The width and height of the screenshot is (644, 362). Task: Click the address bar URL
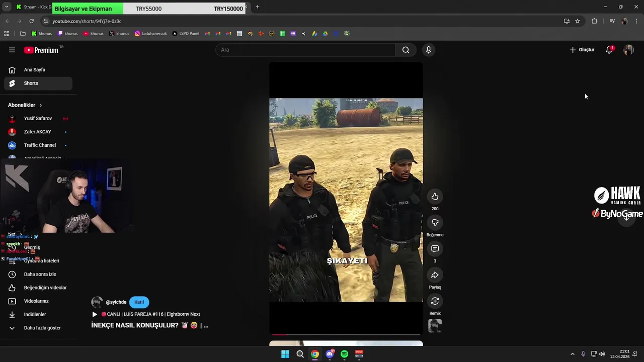coord(87,21)
